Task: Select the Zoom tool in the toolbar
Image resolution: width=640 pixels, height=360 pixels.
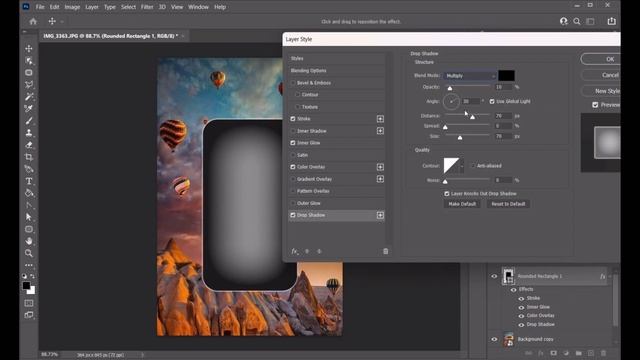Action: 29,253
